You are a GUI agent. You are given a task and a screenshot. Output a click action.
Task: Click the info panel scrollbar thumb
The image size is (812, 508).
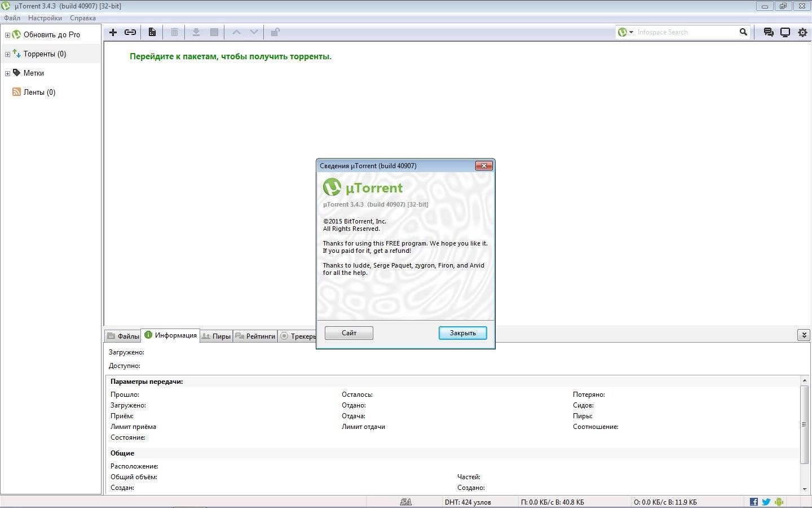805,424
